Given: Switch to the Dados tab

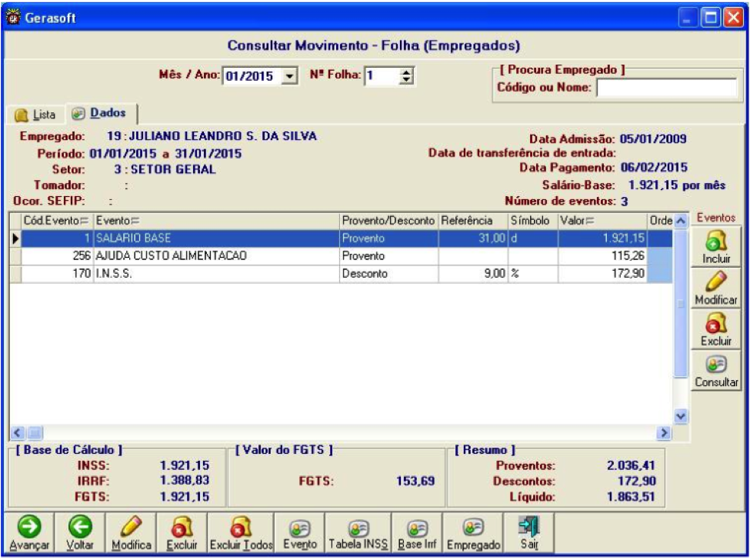Looking at the screenshot, I should 101,113.
